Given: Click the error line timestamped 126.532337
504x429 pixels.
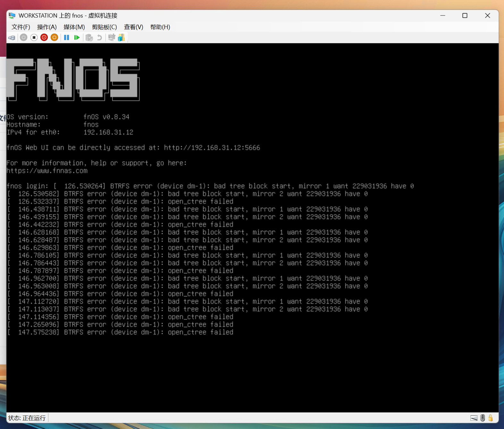Looking at the screenshot, I should pyautogui.click(x=121, y=202).
